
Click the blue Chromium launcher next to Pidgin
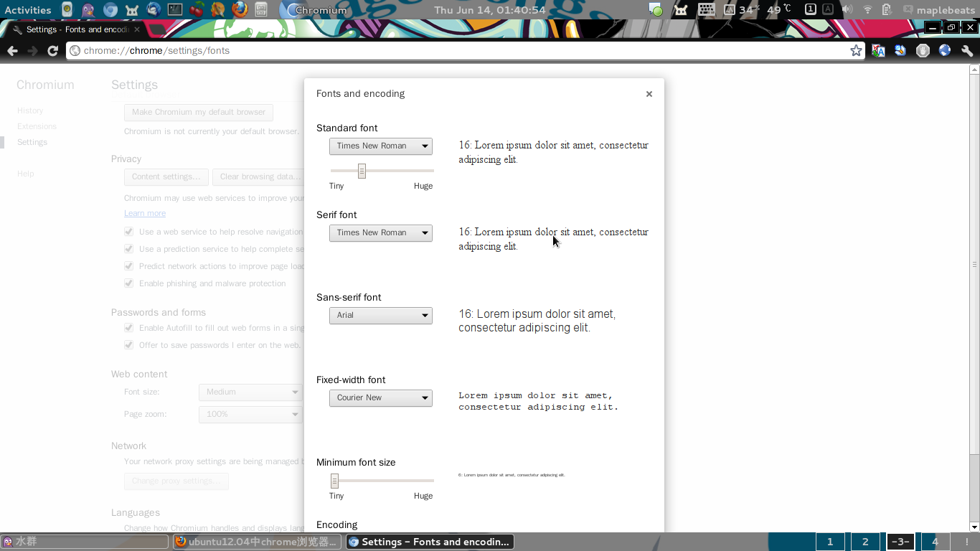110,9
